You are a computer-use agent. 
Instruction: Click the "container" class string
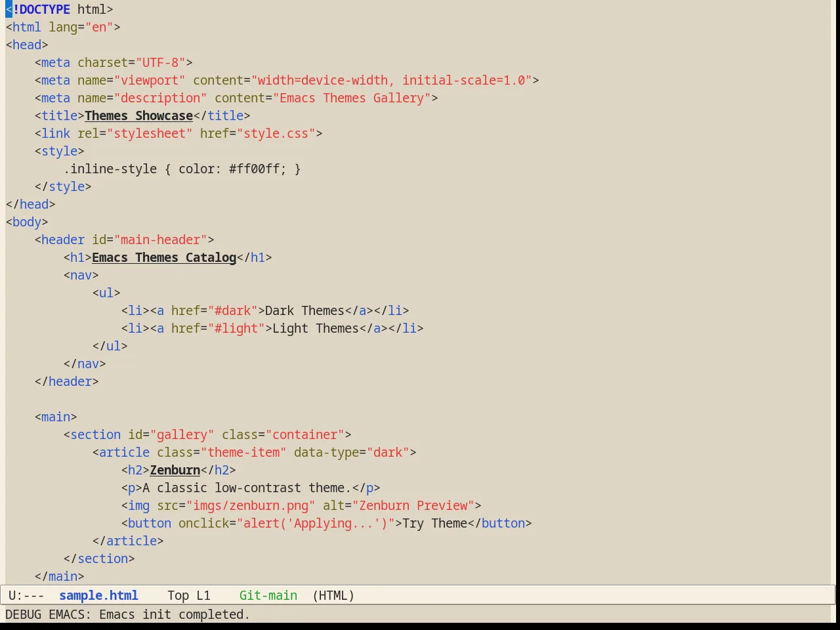tap(304, 434)
